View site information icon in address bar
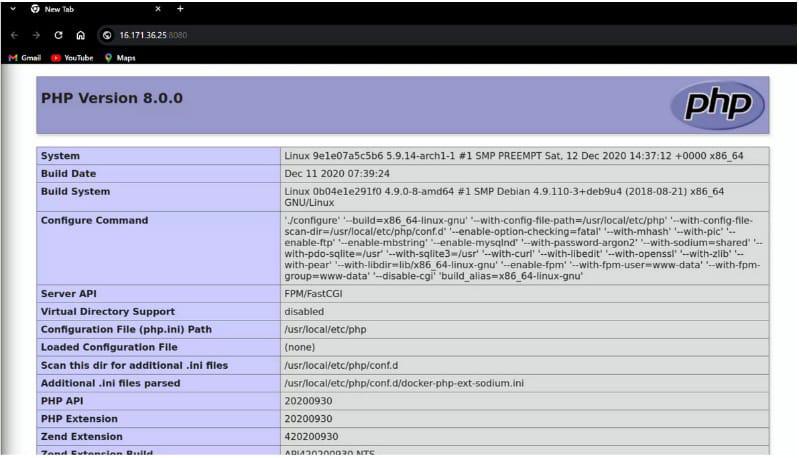This screenshot has width=799, height=458. (x=107, y=35)
